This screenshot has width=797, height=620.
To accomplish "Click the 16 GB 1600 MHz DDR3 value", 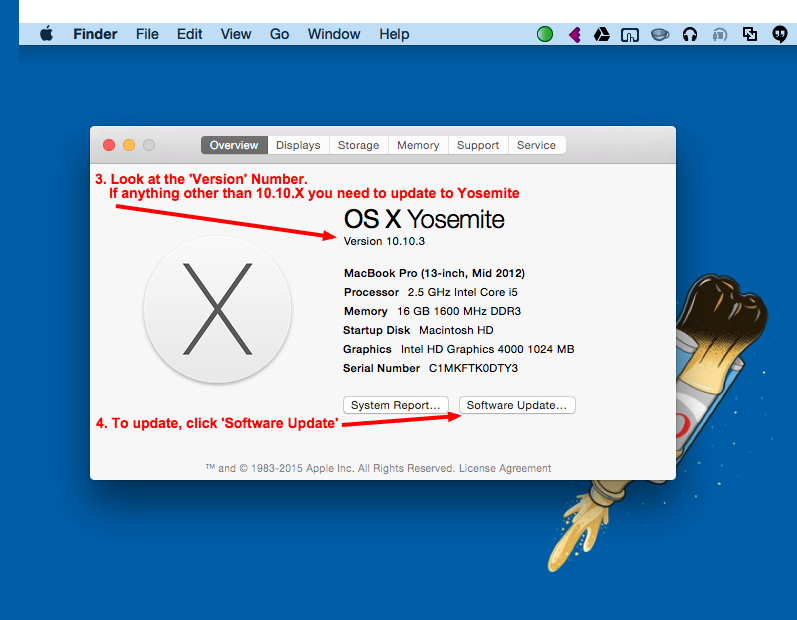I will (459, 311).
